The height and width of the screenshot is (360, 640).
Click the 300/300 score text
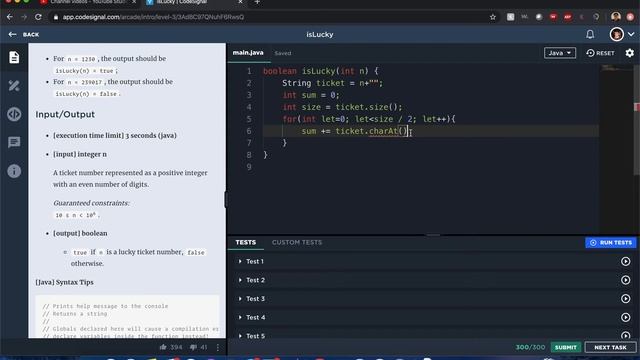tap(530, 347)
